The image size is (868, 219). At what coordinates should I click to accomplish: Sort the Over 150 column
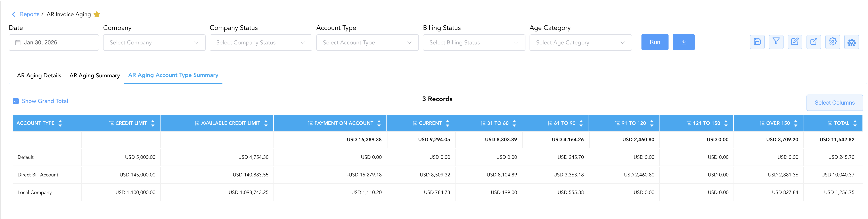click(x=796, y=123)
